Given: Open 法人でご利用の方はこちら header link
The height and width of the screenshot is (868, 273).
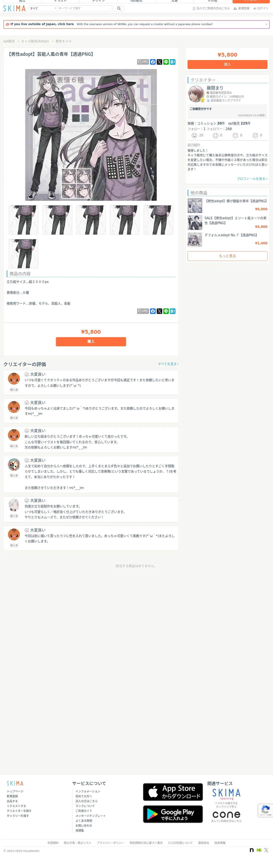Looking at the screenshot, I should tap(211, 9).
